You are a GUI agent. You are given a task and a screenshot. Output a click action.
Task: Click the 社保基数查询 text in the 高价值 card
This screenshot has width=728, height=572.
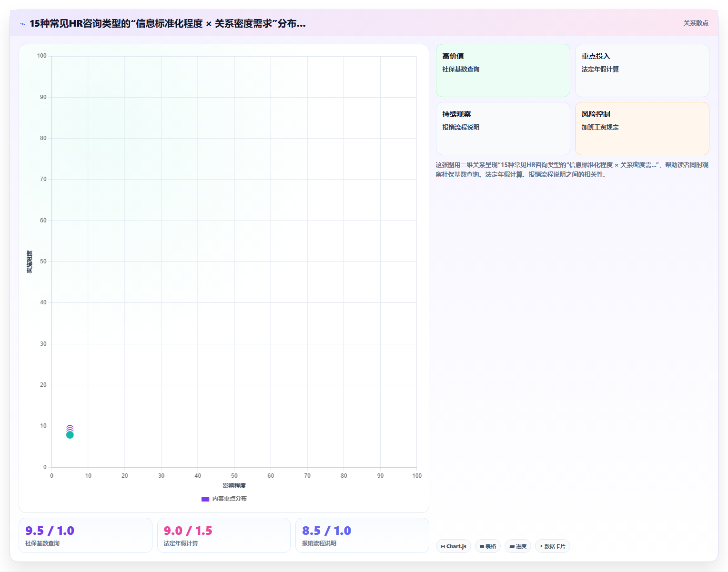[461, 70]
